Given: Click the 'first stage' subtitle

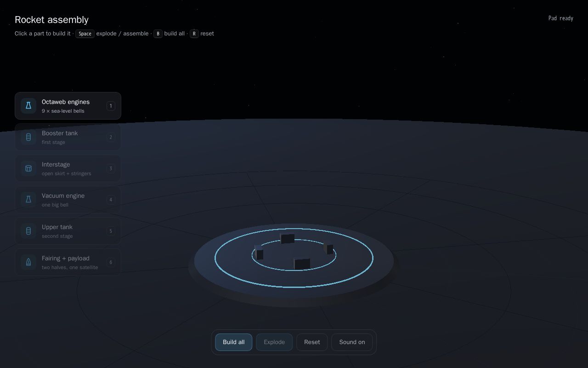Looking at the screenshot, I should click(x=53, y=143).
